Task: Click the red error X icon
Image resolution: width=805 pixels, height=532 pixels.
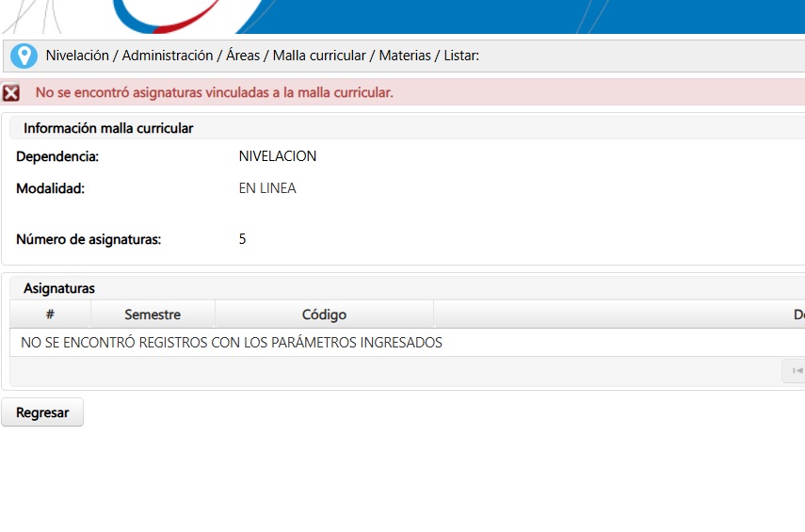Action: point(11,93)
